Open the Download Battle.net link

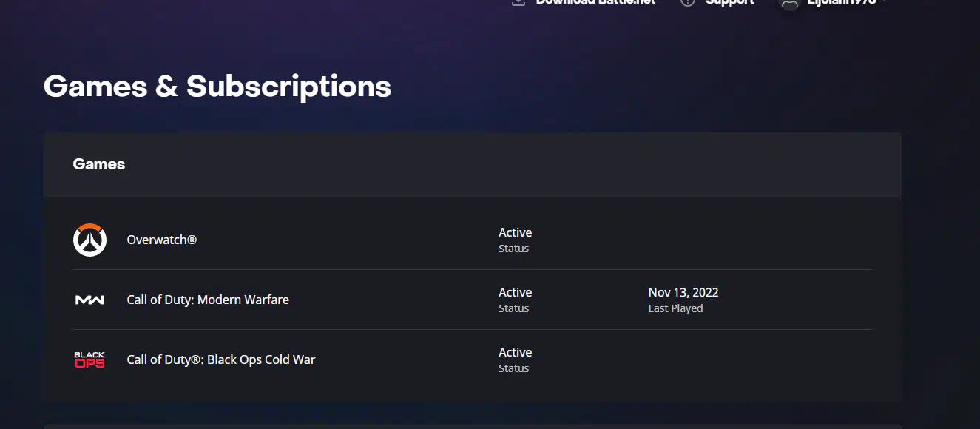595,2
